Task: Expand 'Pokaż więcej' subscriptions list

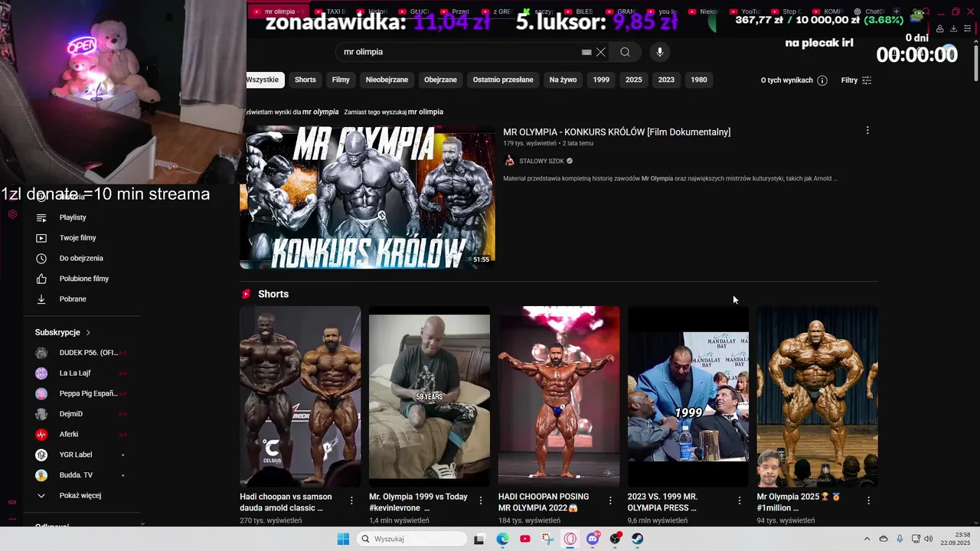Action: (82, 496)
